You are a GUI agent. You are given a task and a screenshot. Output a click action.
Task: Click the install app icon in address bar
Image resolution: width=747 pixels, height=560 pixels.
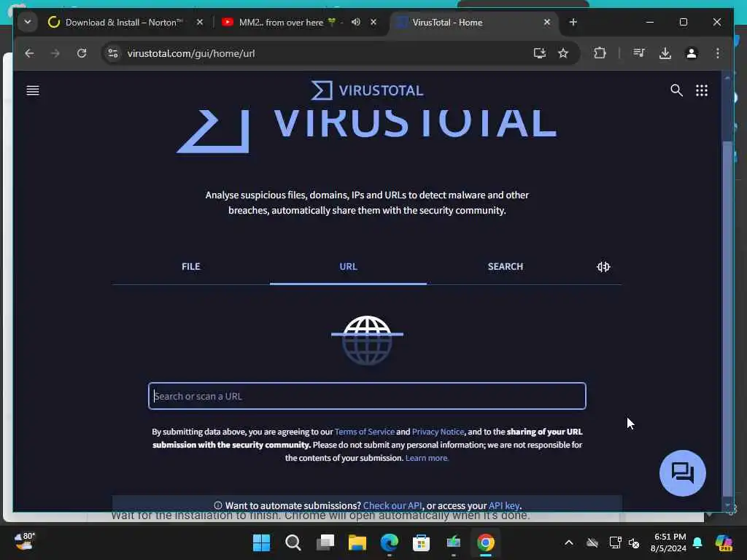click(539, 53)
